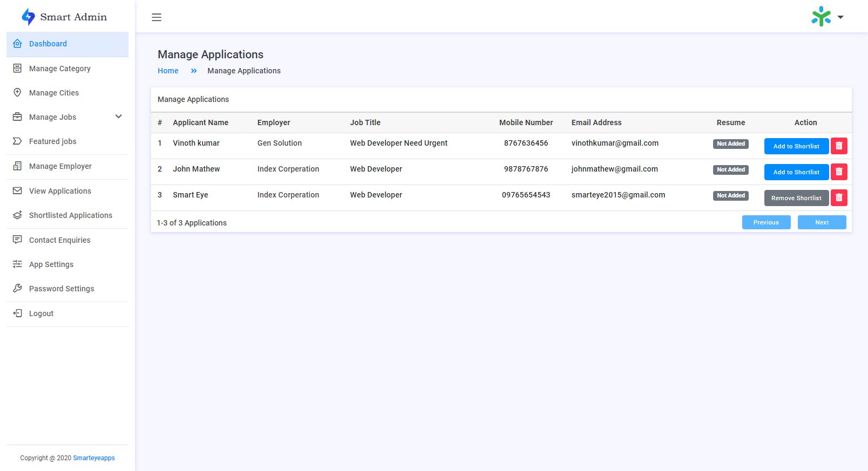Screen dimensions: 868x471
Task: Click the hamburger menu icon
Action: [x=157, y=17]
